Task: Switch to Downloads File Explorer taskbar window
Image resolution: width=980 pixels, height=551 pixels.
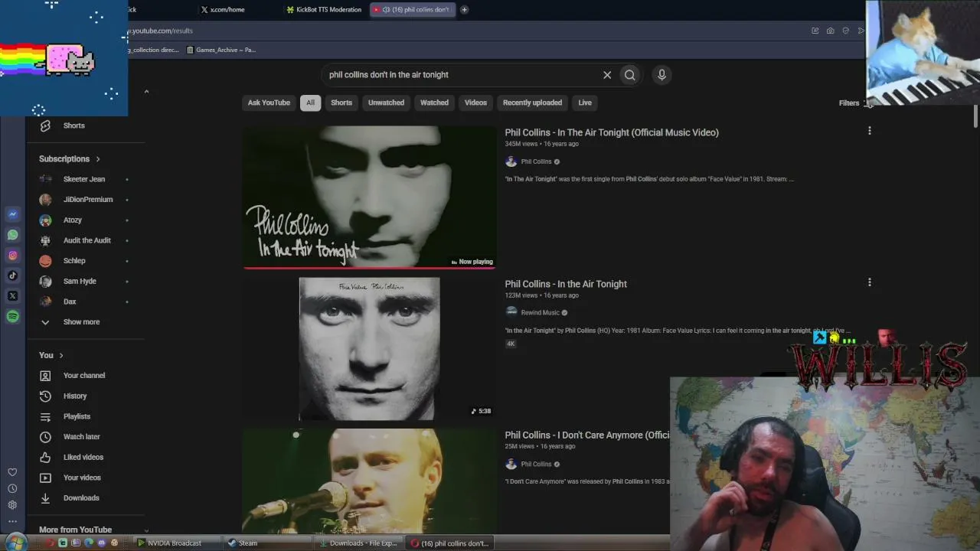Action: click(358, 543)
